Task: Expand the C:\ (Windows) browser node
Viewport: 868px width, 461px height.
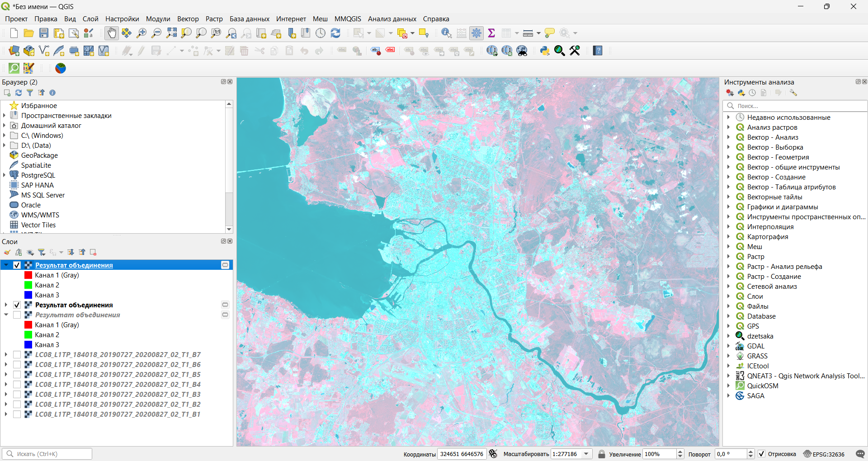Action: tap(5, 136)
